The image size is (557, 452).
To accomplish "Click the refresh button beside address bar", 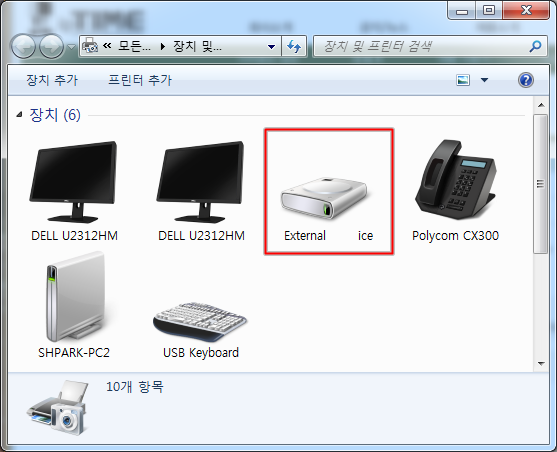I will (x=294, y=46).
